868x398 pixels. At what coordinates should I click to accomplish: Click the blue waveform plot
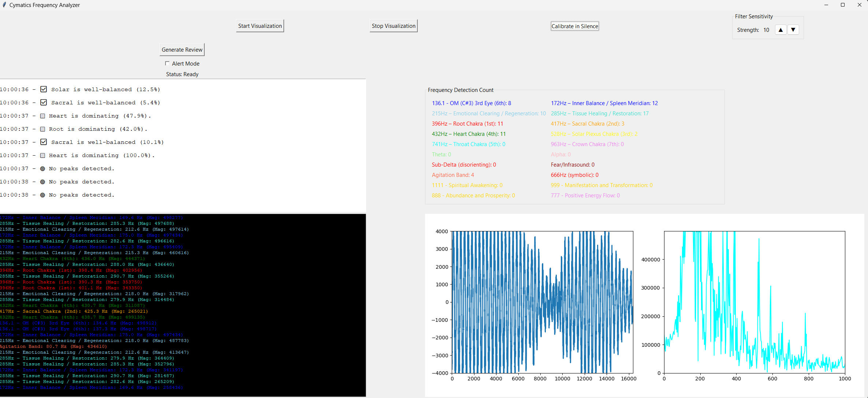(542, 302)
